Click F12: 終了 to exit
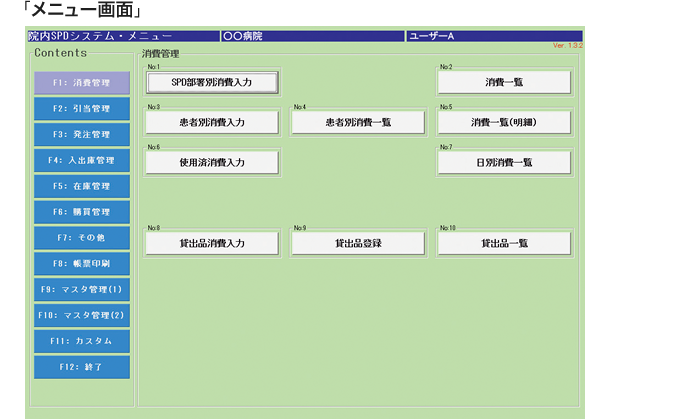 [82, 367]
